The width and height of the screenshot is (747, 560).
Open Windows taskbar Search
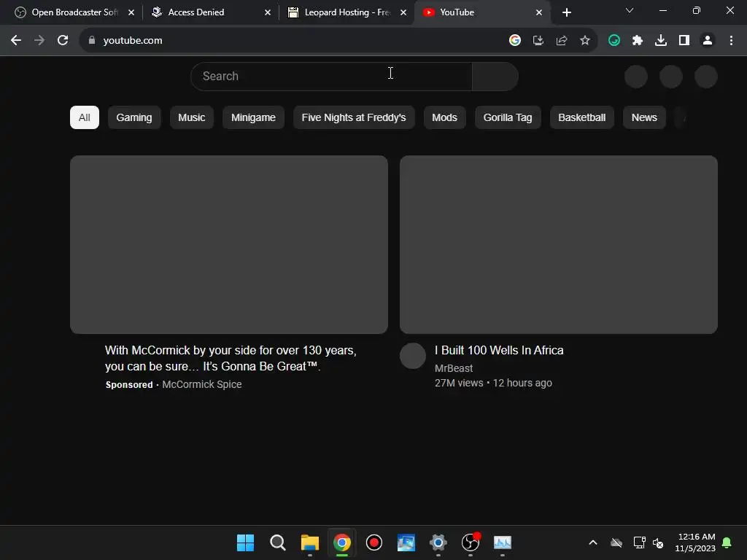tap(278, 542)
